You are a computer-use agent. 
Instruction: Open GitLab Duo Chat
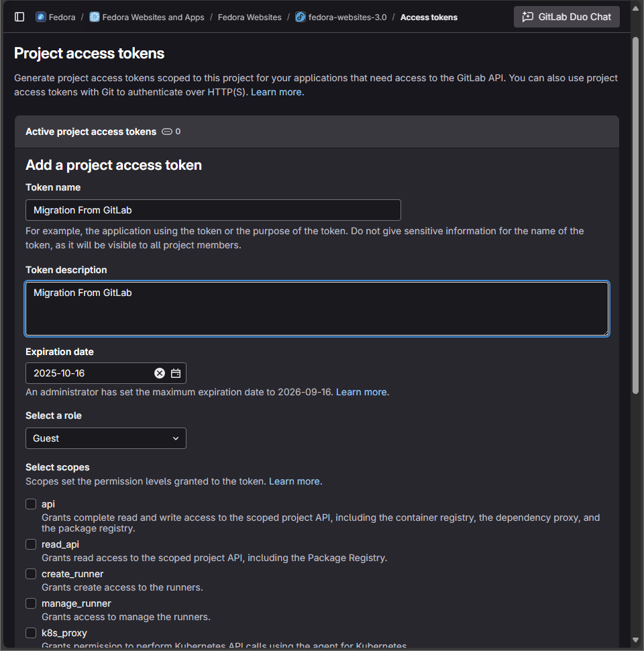[566, 17]
